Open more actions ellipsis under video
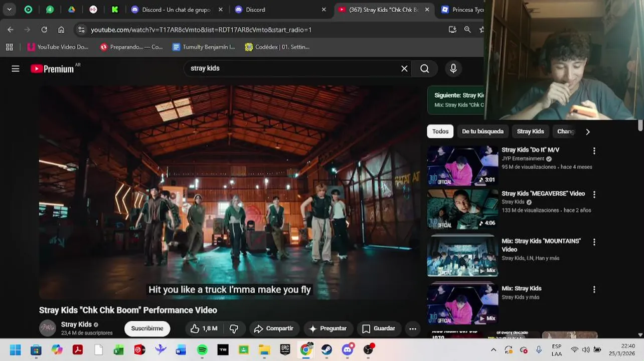 pyautogui.click(x=413, y=328)
